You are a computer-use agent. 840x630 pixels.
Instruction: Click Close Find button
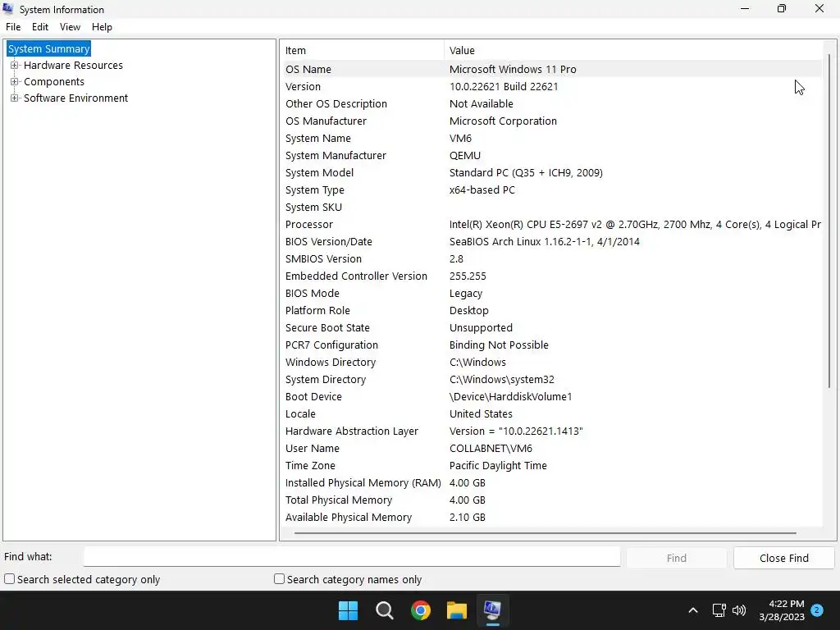(x=784, y=558)
